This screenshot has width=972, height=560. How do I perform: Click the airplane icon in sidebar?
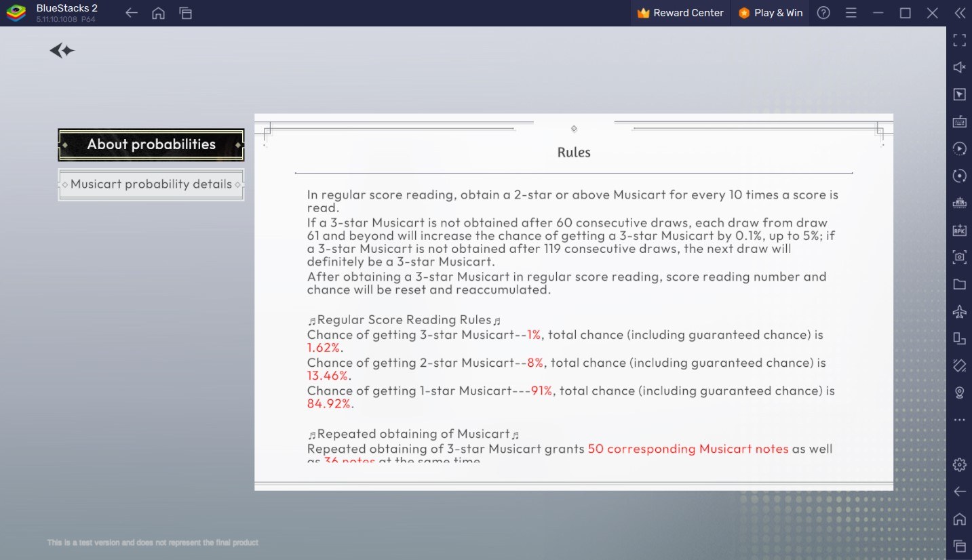pos(959,311)
